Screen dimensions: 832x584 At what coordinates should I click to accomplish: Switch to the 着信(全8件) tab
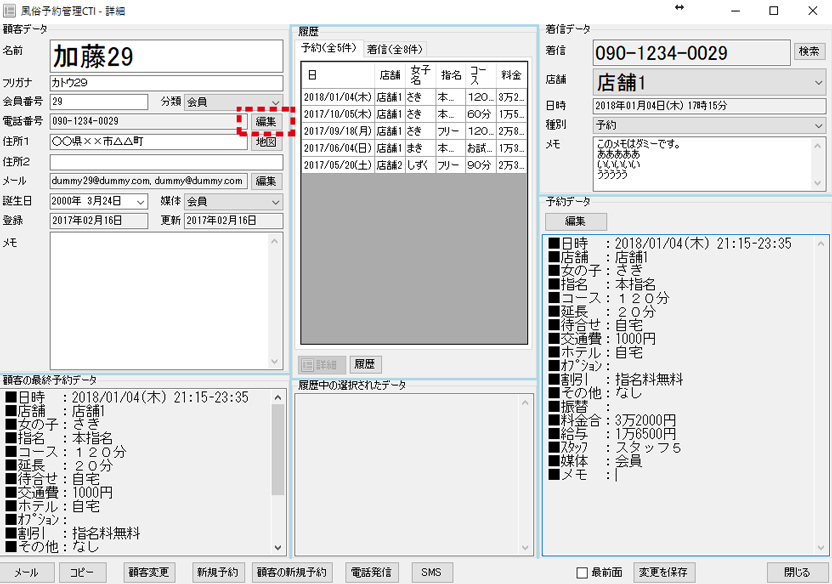pyautogui.click(x=395, y=49)
